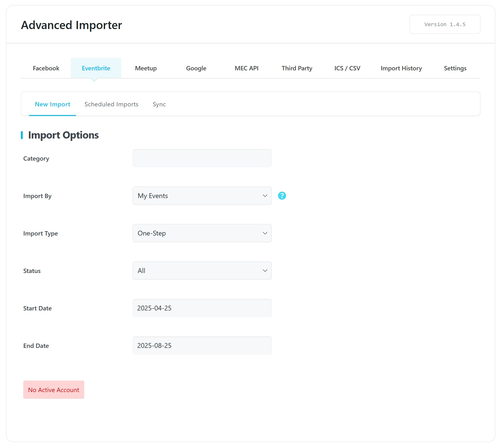Click the help question mark icon
The image size is (503, 448).
[282, 196]
